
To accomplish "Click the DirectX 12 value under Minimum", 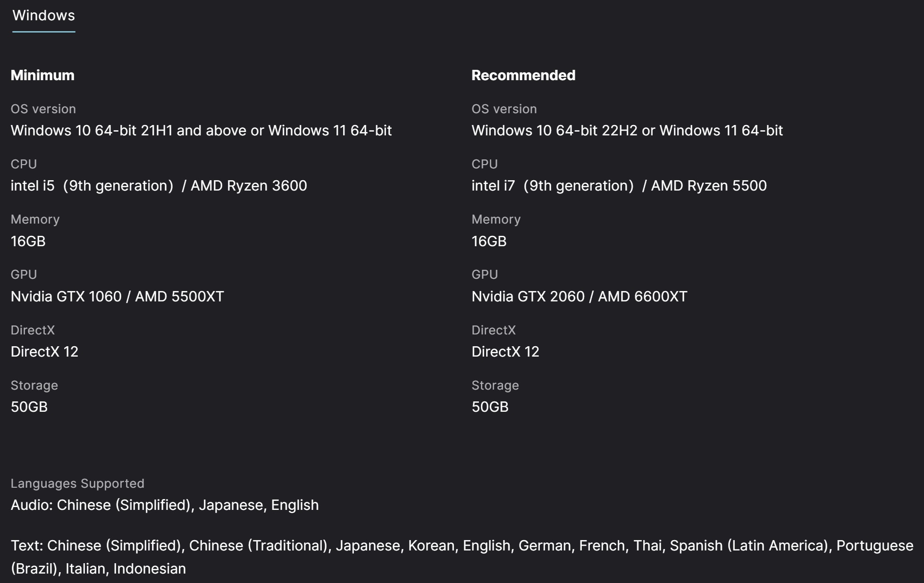I will click(x=44, y=352).
